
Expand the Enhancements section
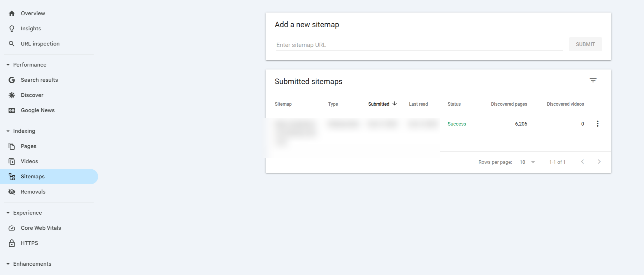pyautogui.click(x=8, y=264)
